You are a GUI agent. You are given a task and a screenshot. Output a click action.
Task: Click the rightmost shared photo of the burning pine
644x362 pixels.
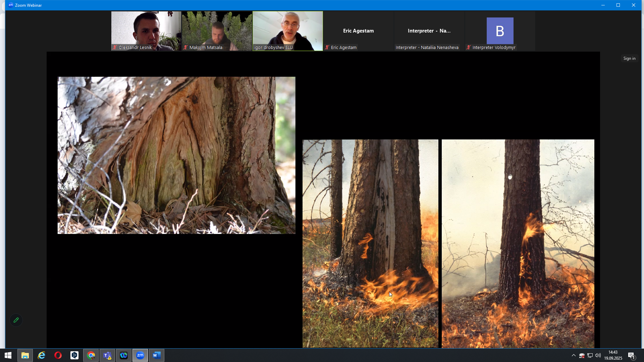coord(518,244)
